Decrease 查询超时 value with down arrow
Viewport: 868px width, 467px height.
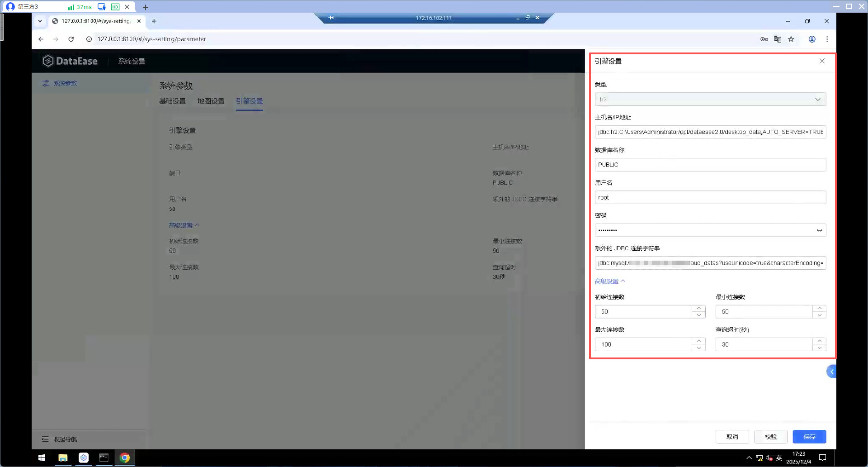click(x=819, y=348)
